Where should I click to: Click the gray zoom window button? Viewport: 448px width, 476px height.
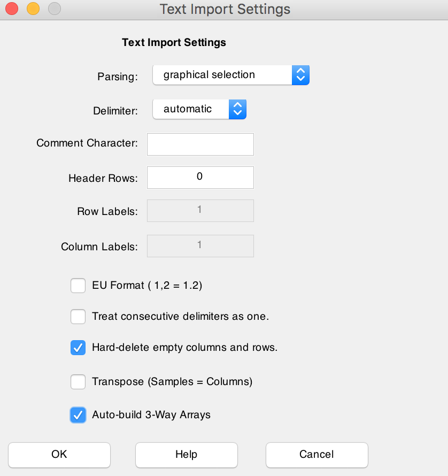pyautogui.click(x=55, y=9)
